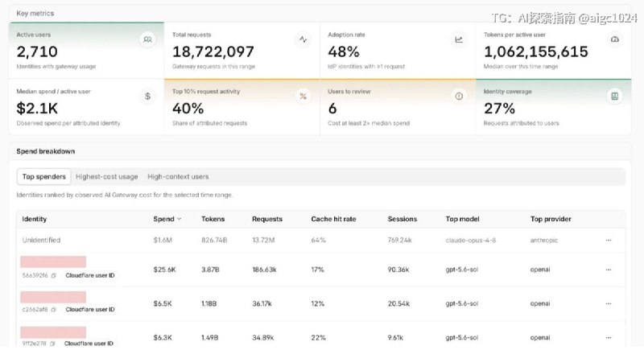Click the Sessions column header
Viewport: 644px width, 350px height.
[x=402, y=219]
